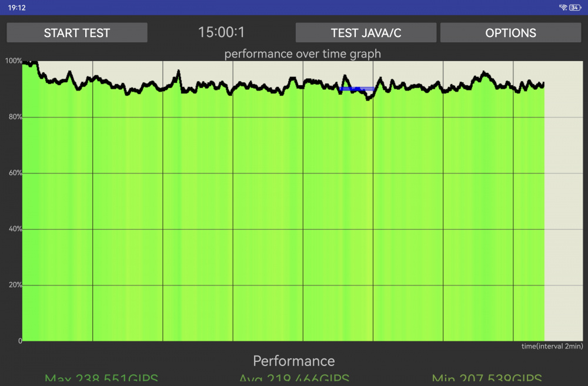This screenshot has width=588, height=386.
Task: Click the 20% axis label
Action: click(x=15, y=285)
